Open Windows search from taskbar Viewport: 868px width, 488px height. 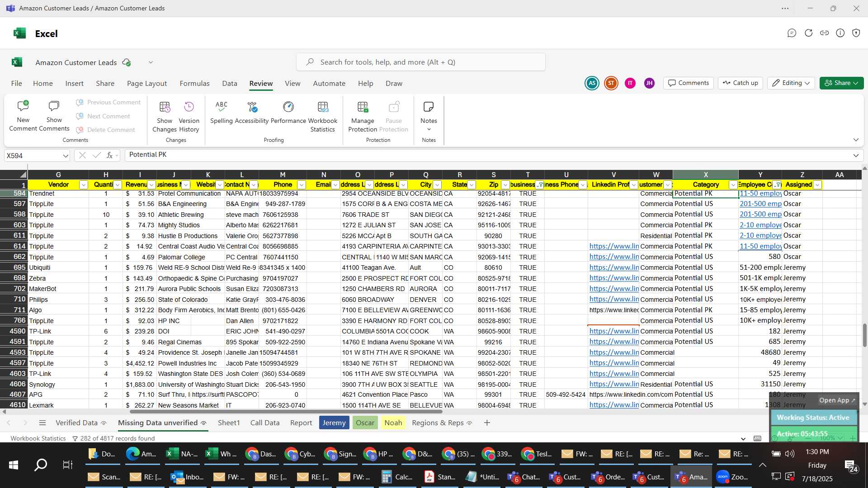(x=41, y=465)
